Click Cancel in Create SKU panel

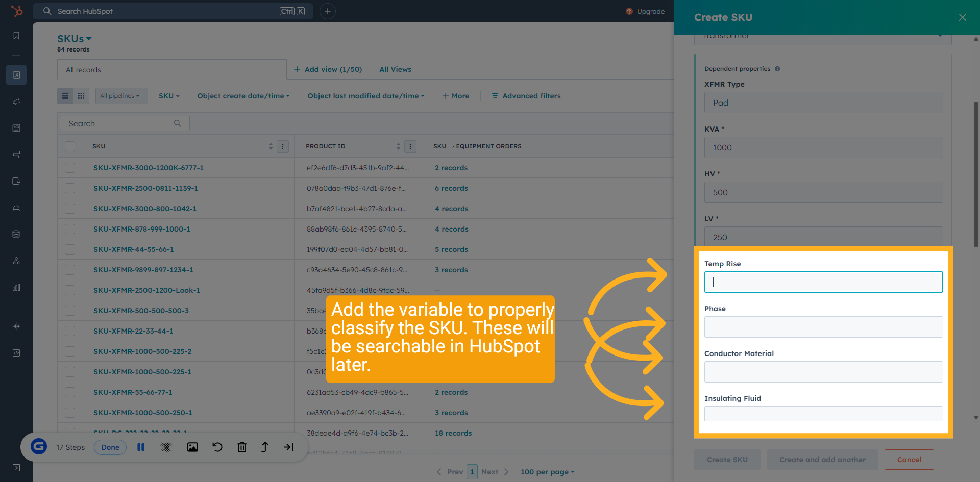pyautogui.click(x=909, y=460)
